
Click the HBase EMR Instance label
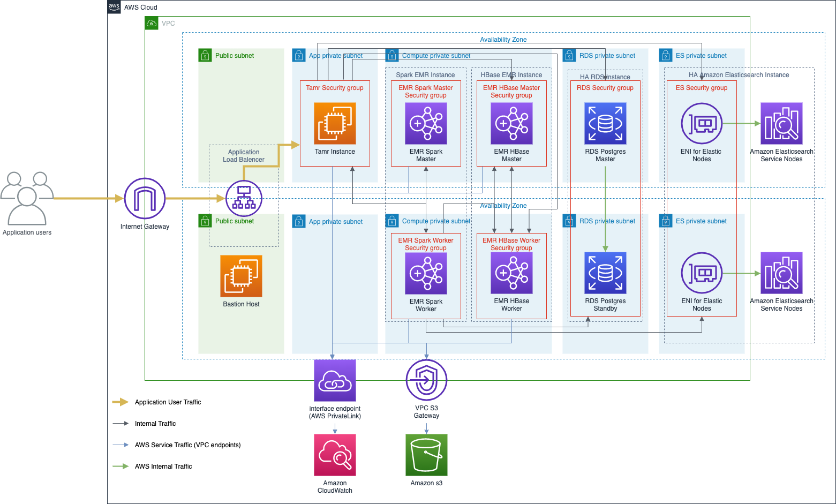point(511,75)
